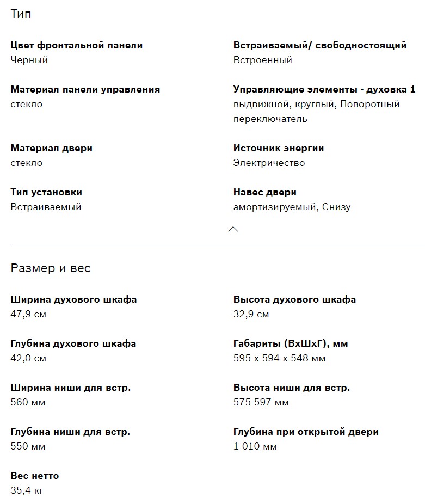Click the Ширина духового шкафа label
Screen dimensions: 425x504
[x=74, y=299]
